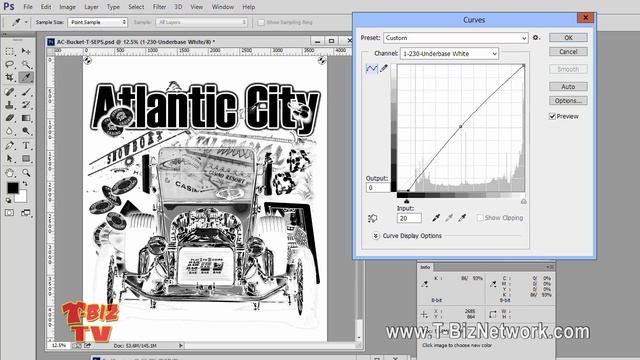Screen dimensions: 640x360
Task: Toggle the Preview checkbox
Action: 552,116
